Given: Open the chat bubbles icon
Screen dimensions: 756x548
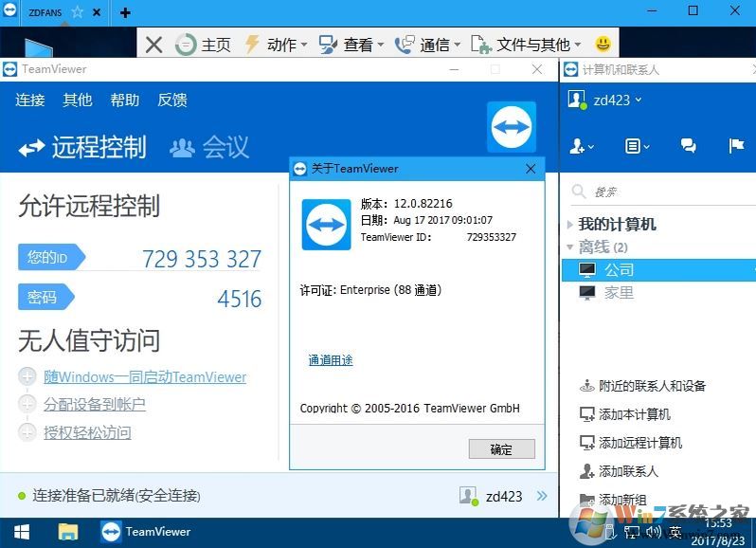Looking at the screenshot, I should tap(688, 145).
